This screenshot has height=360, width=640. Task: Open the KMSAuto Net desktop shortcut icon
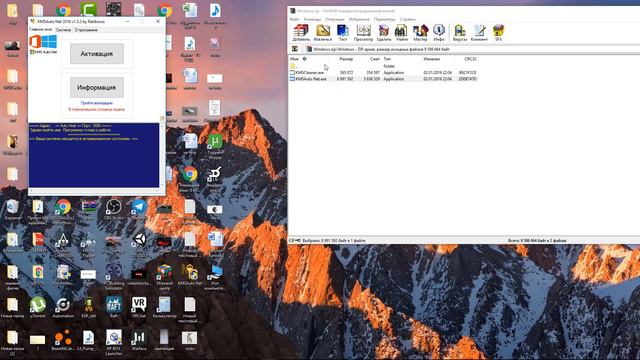pyautogui.click(x=190, y=274)
